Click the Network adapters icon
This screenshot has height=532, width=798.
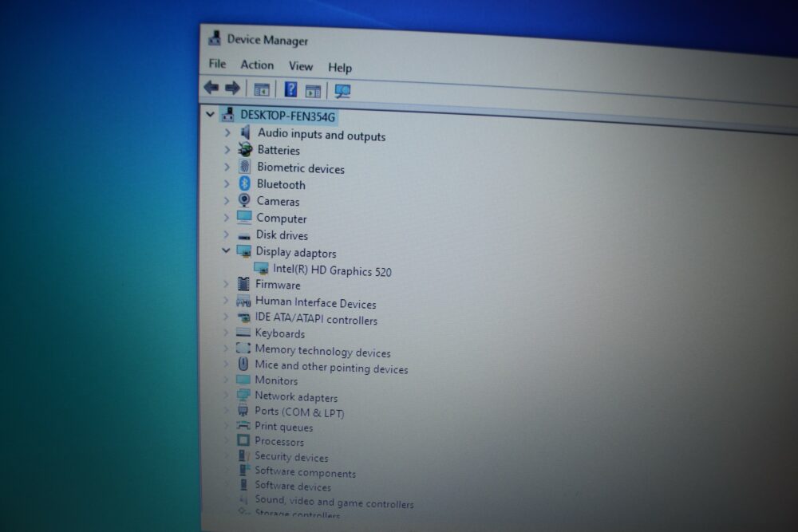click(243, 395)
